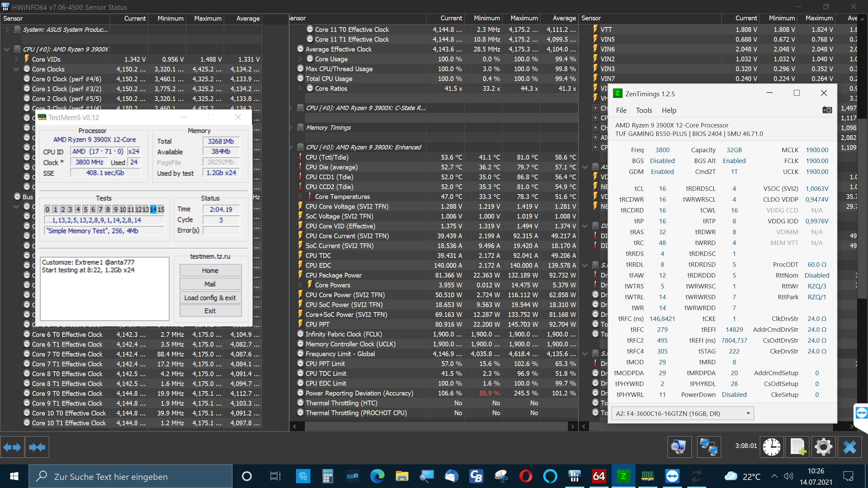
Task: Click the blue X close icon in HWiNFO toolbar
Action: pos(850,447)
